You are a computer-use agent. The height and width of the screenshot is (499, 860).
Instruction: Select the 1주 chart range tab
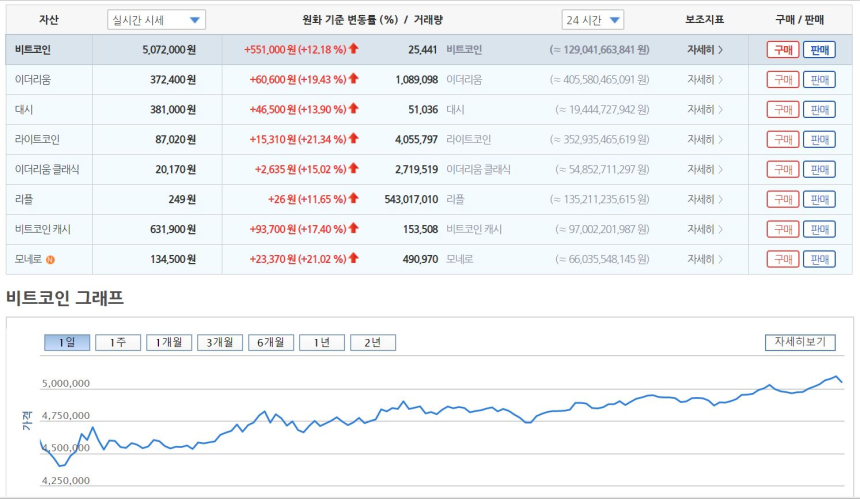click(118, 343)
